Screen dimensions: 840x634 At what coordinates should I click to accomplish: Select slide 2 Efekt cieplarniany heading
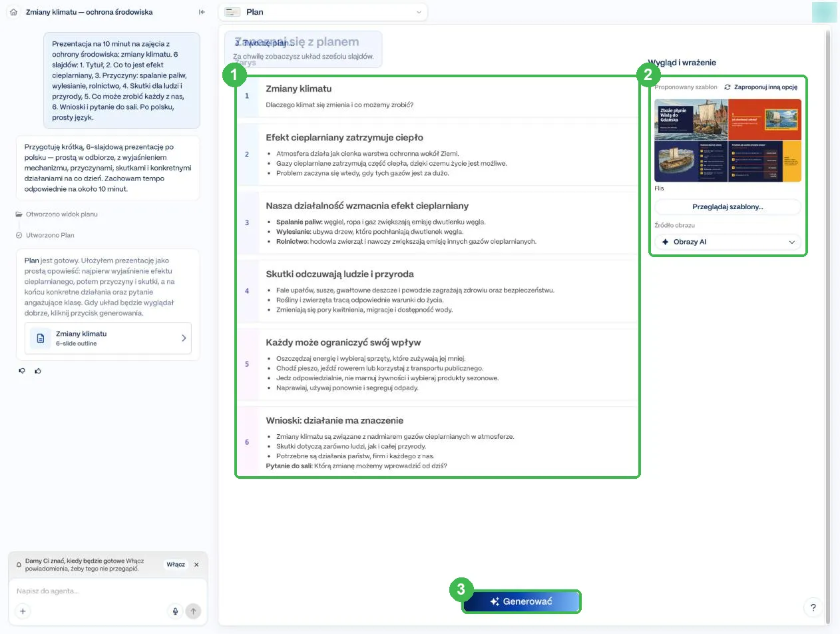coord(344,138)
